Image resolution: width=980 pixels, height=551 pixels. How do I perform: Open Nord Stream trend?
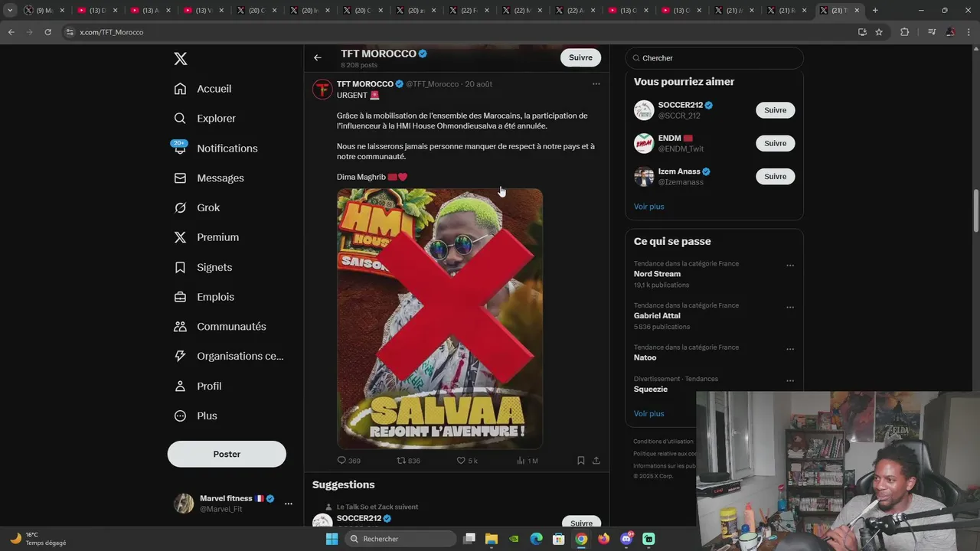pos(657,274)
